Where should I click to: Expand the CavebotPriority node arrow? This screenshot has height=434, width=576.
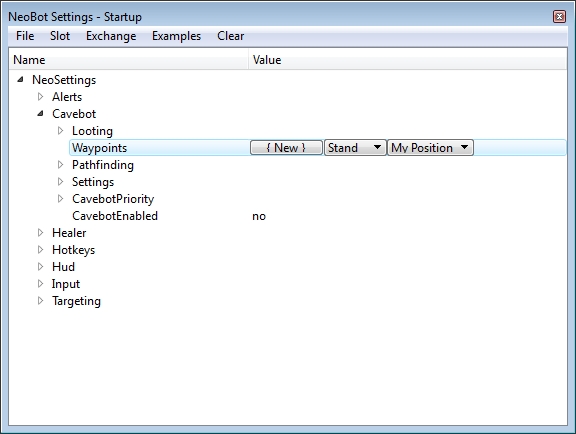pos(60,198)
